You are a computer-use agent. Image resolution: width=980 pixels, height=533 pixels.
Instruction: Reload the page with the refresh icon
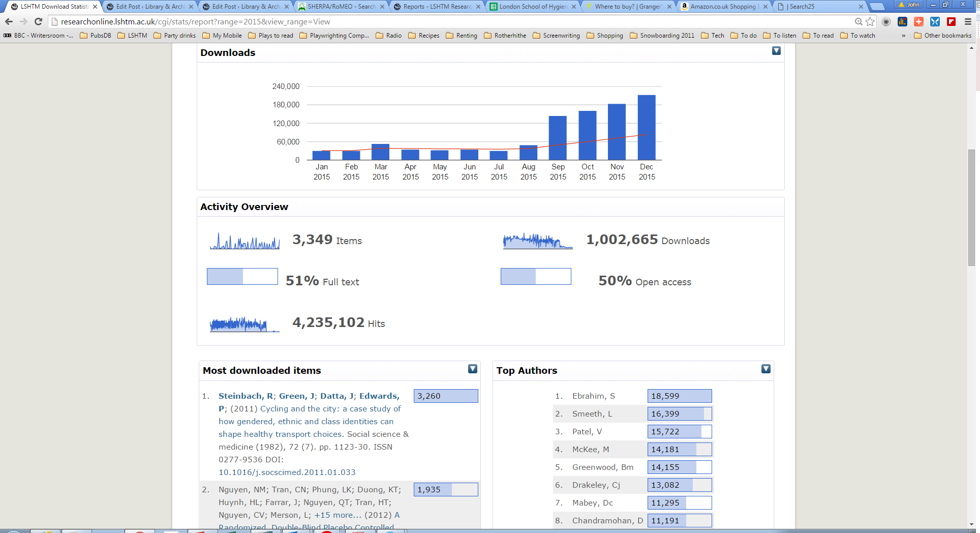[38, 21]
